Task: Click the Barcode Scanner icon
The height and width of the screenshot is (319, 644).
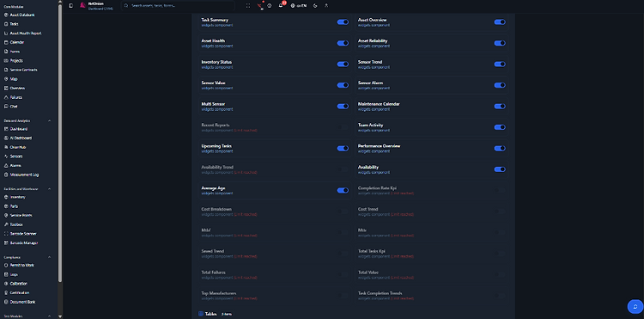Action: pyautogui.click(x=6, y=234)
